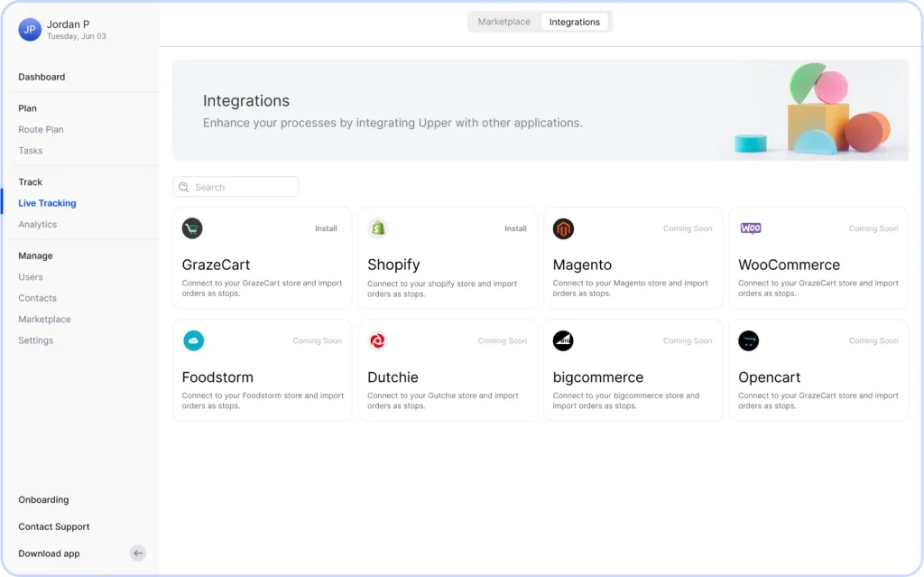This screenshot has width=924, height=577.
Task: Focus the integrations Search field
Action: 236,187
